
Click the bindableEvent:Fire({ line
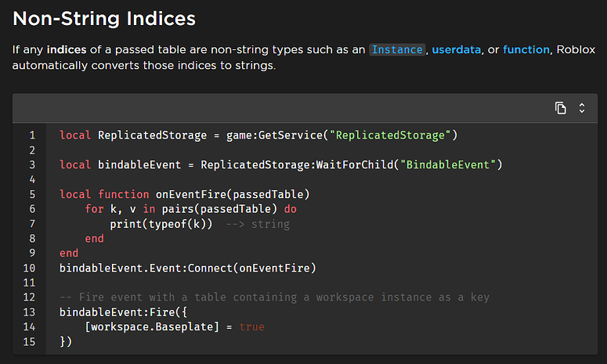pos(123,312)
